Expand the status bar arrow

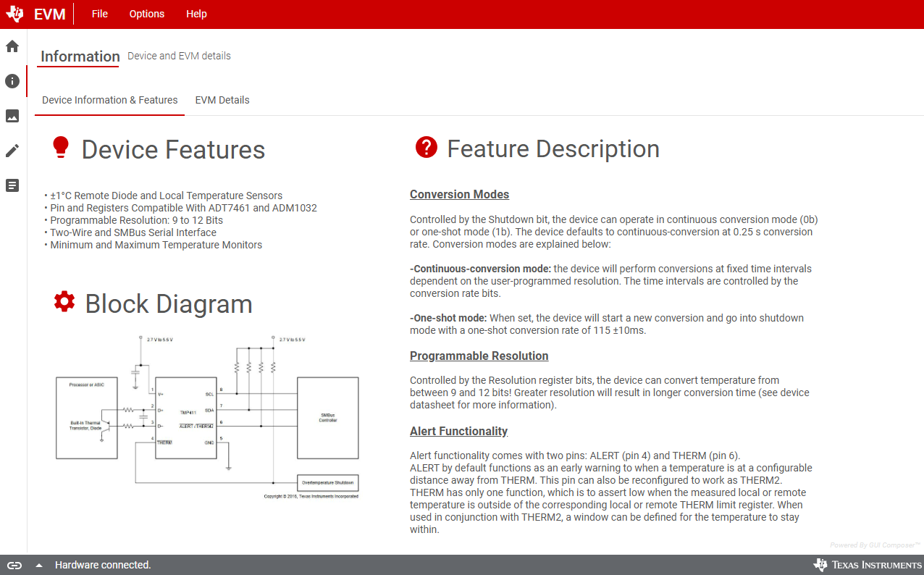39,566
